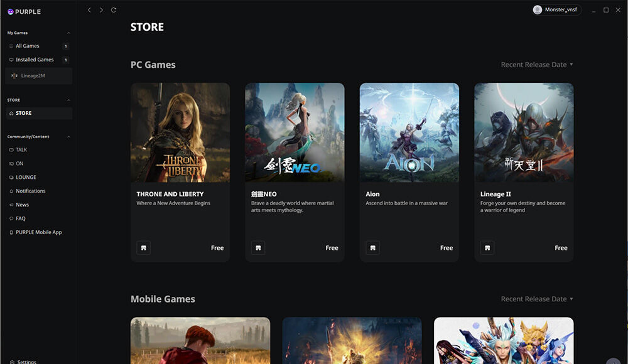The height and width of the screenshot is (364, 628).
Task: Click the Lineage II game title
Action: (x=495, y=194)
